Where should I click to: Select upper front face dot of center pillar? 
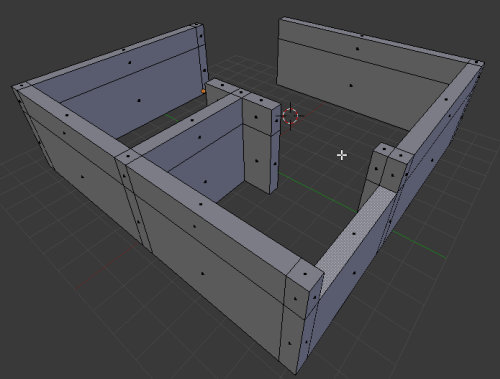256,117
